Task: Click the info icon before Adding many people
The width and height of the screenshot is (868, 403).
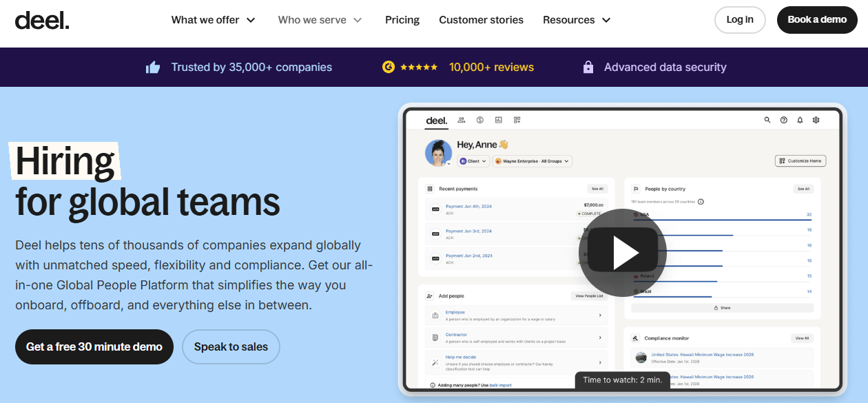Action: click(x=433, y=385)
